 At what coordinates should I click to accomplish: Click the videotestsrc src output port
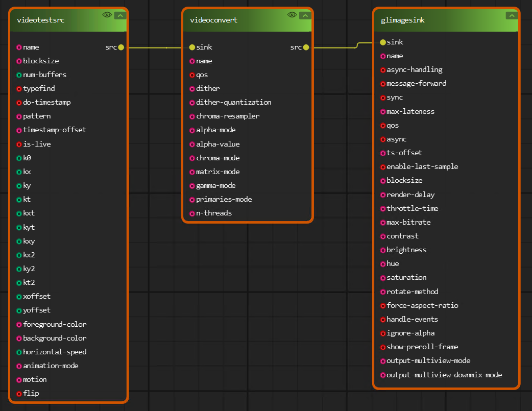121,47
